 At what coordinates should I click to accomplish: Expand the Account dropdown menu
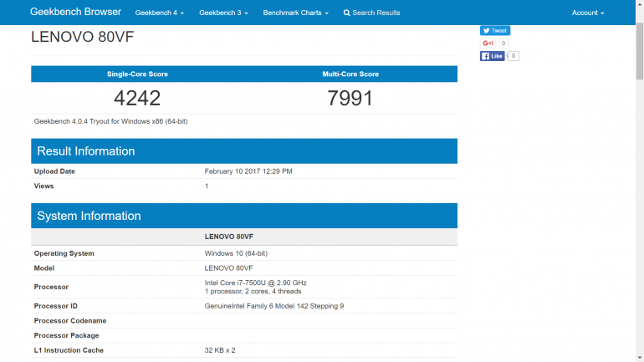[x=588, y=13]
